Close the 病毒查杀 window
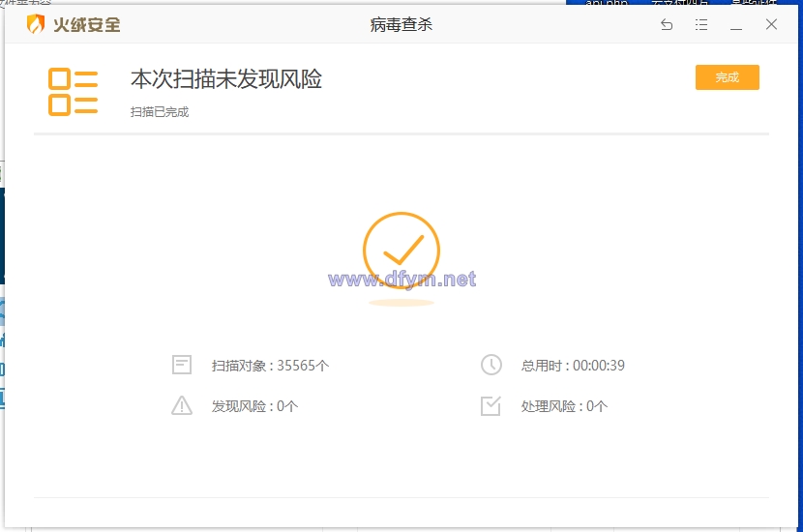803x532 pixels. 771,24
